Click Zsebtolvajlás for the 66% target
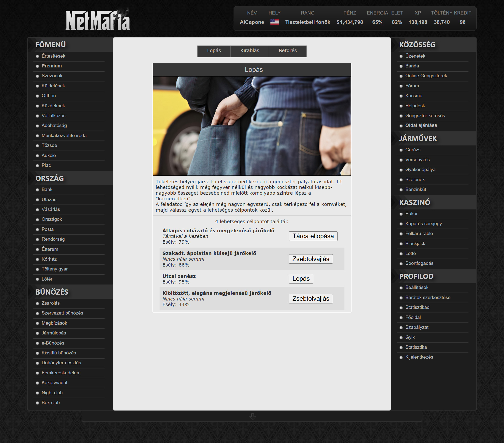 tap(311, 259)
